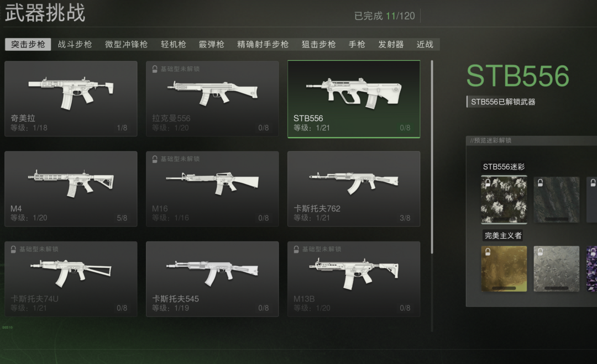Select the 奇美拉 weapon card
The height and width of the screenshot is (364, 597).
pyautogui.click(x=71, y=98)
